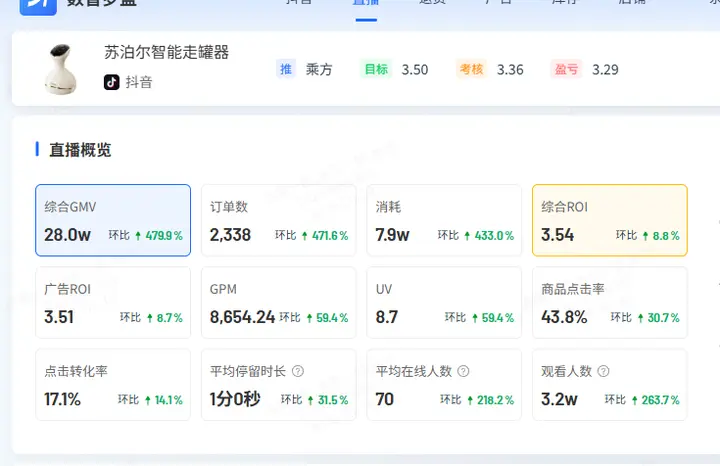Click the 苏泊尔智能走罐器 product title
The width and height of the screenshot is (720, 466).
click(166, 52)
